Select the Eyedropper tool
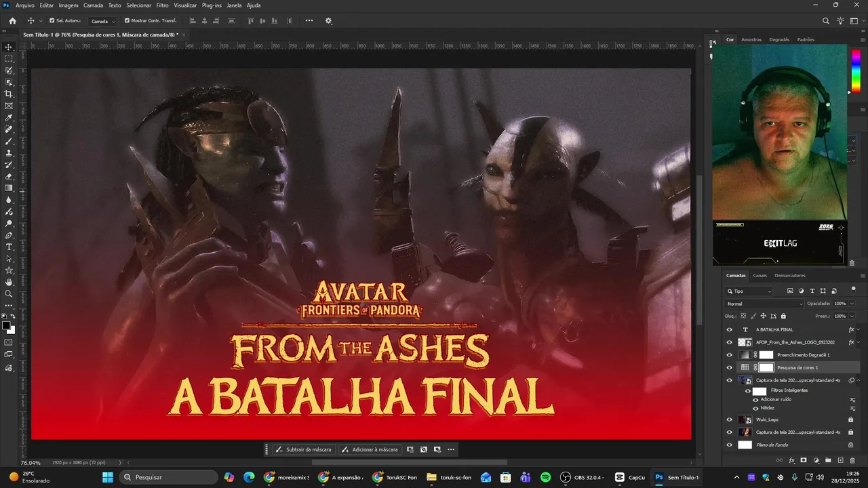 [9, 118]
